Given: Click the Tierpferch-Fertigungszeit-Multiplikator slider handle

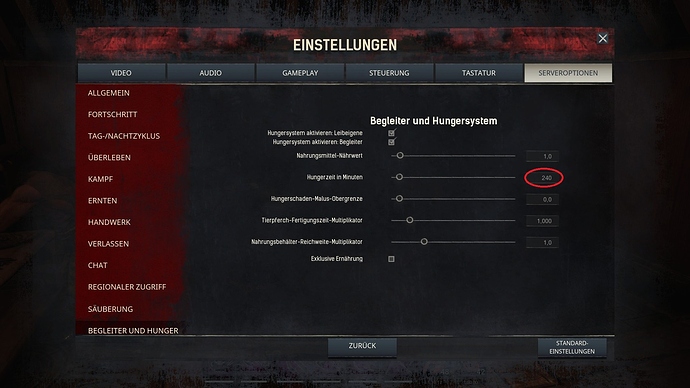Looking at the screenshot, I should tap(410, 220).
